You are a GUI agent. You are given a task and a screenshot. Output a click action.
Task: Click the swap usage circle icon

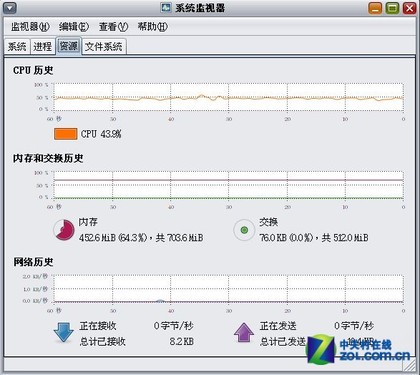[244, 230]
